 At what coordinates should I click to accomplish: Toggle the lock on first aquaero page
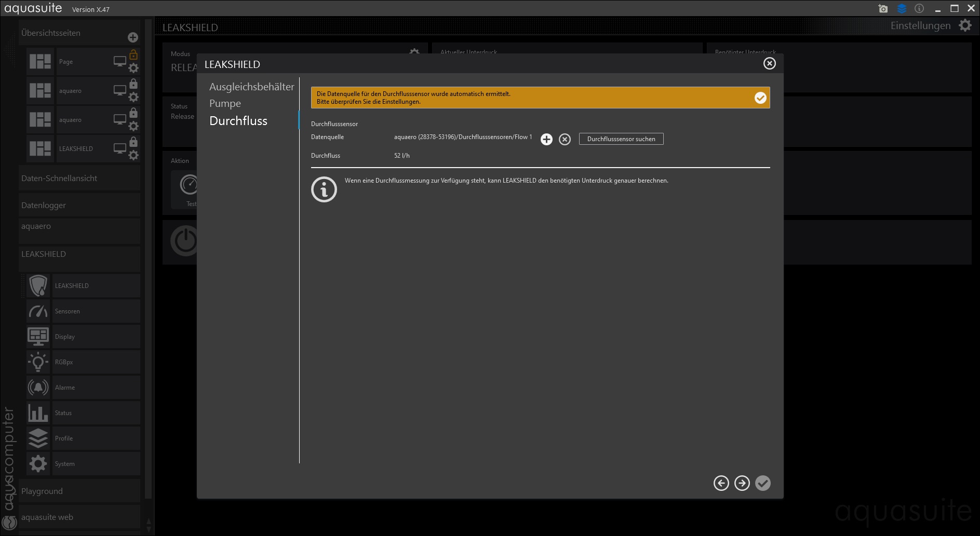coord(133,84)
